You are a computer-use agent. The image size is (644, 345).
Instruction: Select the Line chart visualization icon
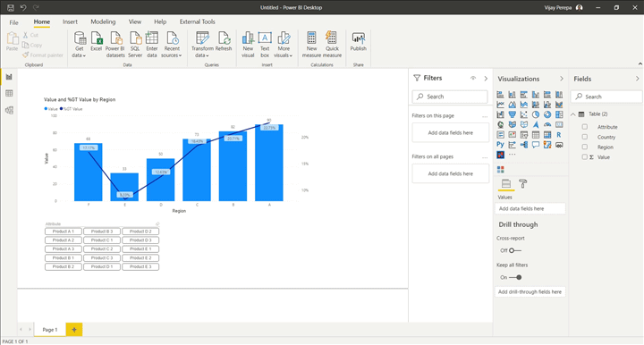500,105
